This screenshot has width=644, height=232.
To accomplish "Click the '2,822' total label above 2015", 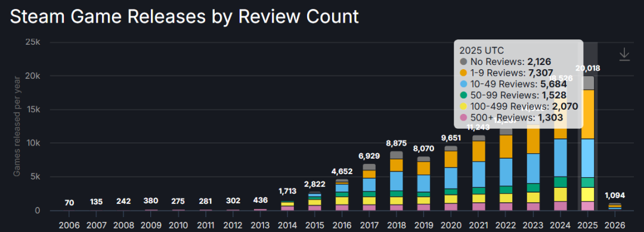I will click(315, 184).
